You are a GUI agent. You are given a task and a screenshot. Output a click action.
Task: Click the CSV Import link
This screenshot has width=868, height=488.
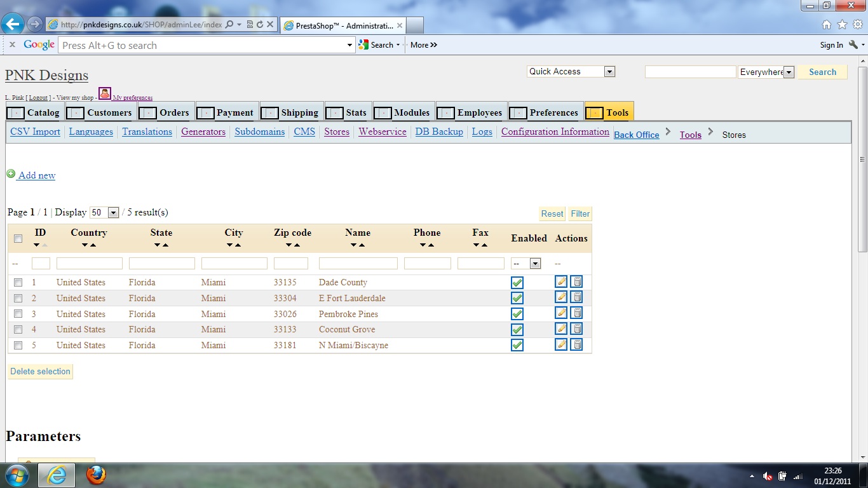click(36, 132)
